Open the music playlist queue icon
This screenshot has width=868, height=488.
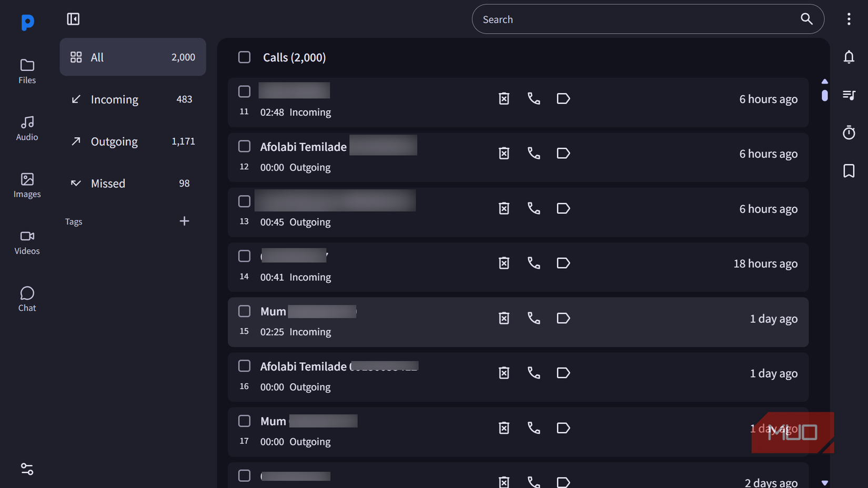point(849,95)
